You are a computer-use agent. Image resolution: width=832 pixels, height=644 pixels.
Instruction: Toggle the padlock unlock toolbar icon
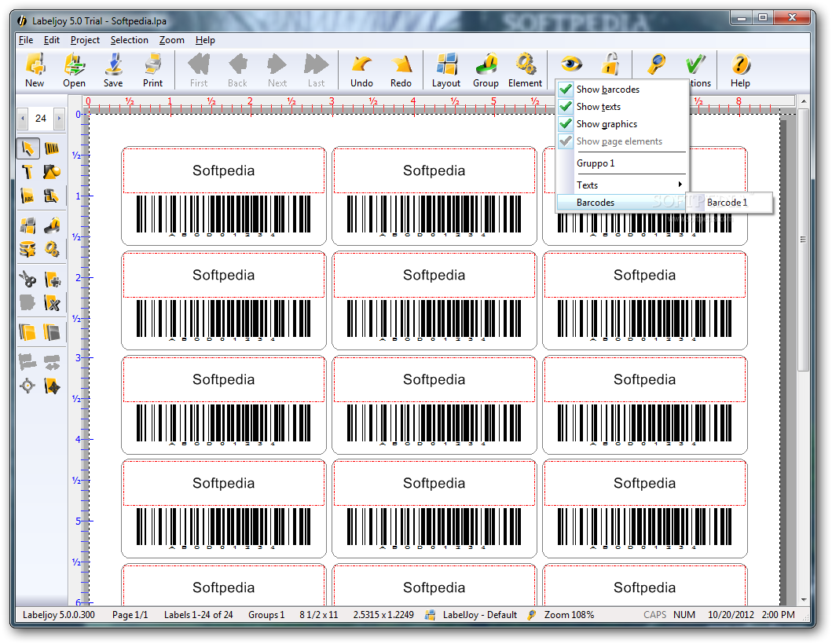(610, 64)
